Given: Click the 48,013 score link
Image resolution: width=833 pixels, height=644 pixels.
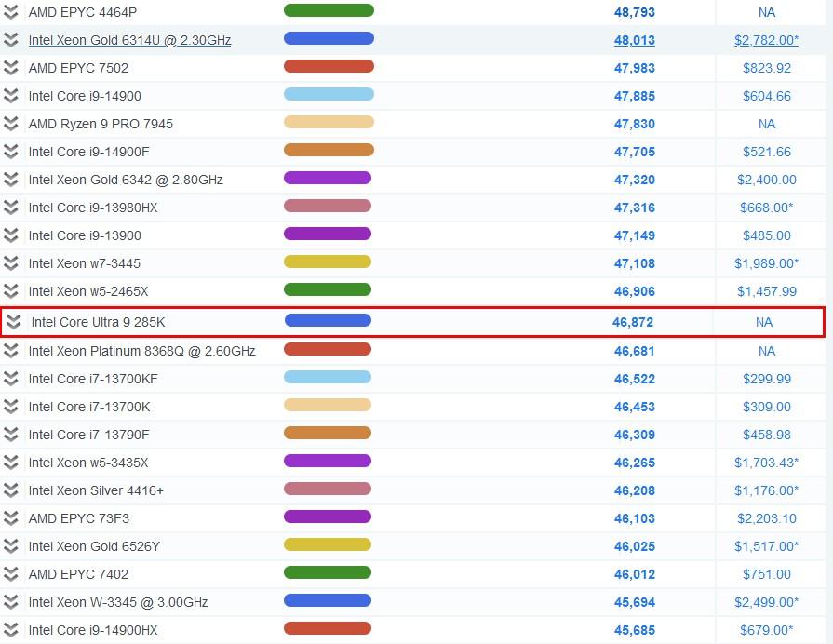Looking at the screenshot, I should point(634,40).
